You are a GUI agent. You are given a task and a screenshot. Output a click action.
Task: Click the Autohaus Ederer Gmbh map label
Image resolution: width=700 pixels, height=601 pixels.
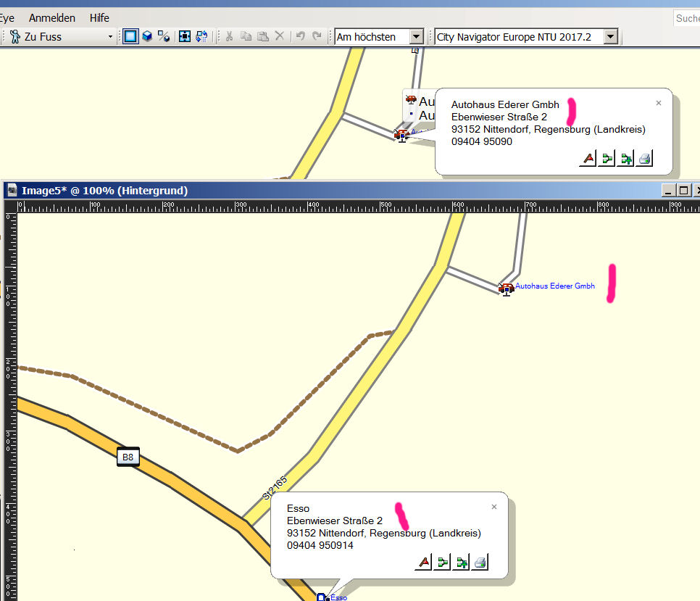pyautogui.click(x=554, y=286)
